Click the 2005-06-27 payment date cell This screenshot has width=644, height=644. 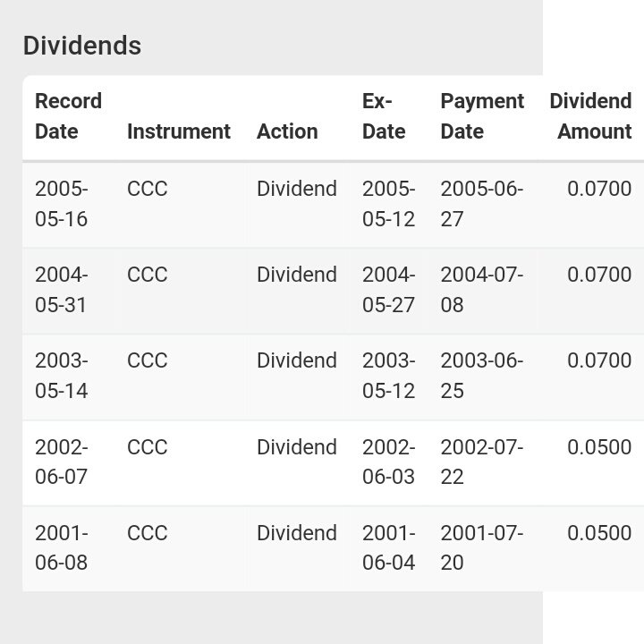click(482, 204)
